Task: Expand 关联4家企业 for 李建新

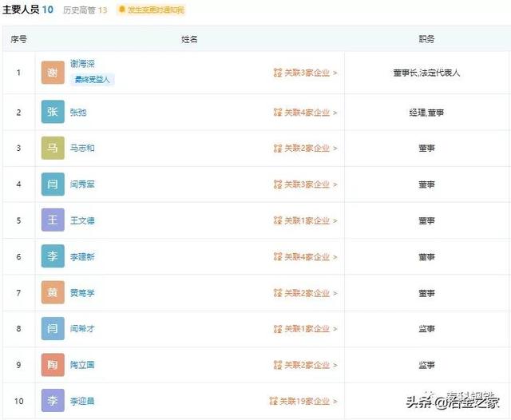Action: click(x=305, y=257)
